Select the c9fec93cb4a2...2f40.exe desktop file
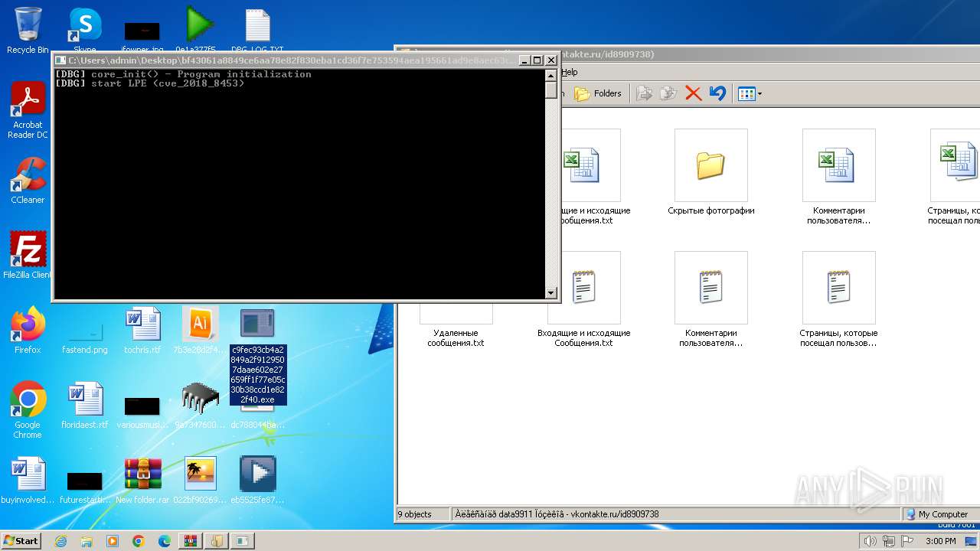Screen dimensions: 980x551 (258, 356)
